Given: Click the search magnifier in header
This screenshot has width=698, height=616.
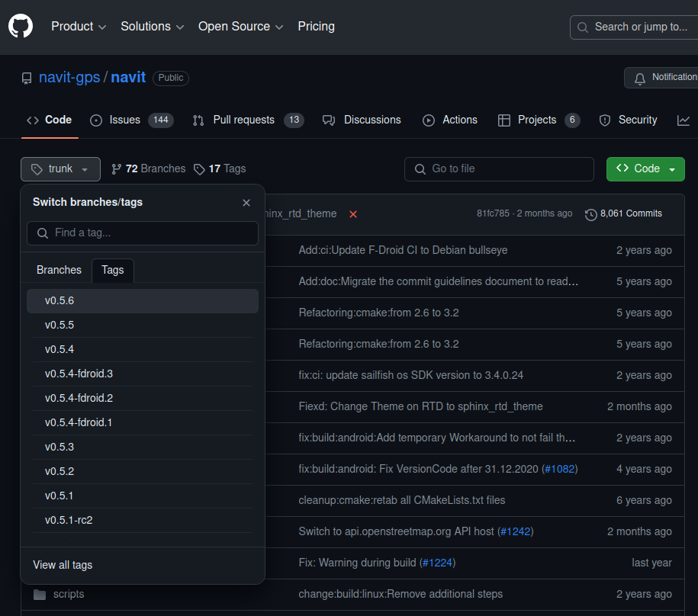Looking at the screenshot, I should click(582, 27).
